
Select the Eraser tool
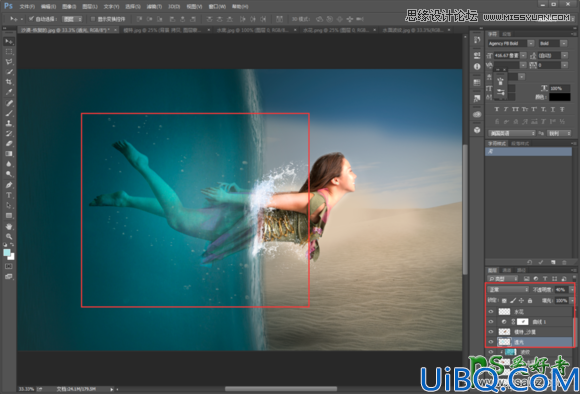[9, 144]
